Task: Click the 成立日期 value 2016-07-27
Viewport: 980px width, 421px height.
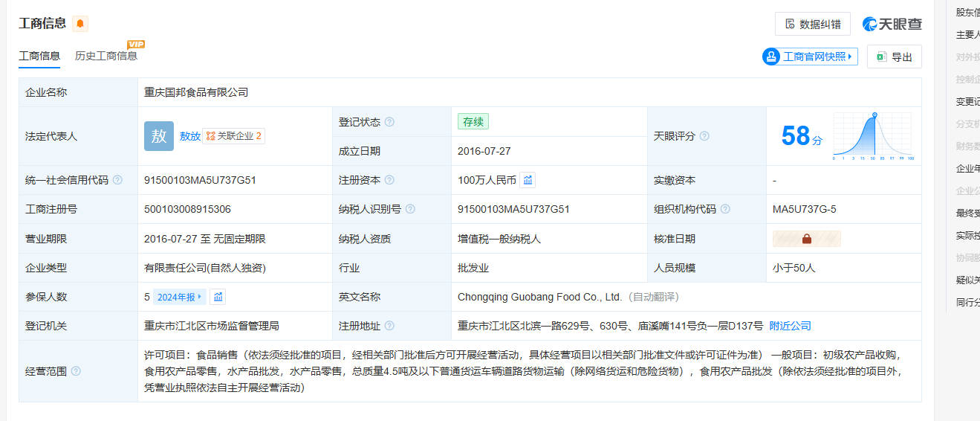Action: pyautogui.click(x=484, y=151)
